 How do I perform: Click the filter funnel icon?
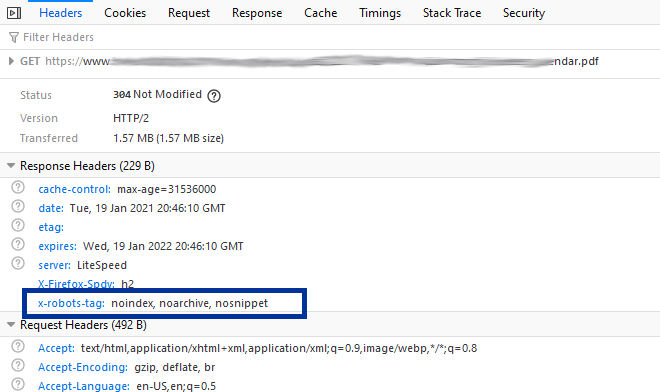click(x=14, y=37)
